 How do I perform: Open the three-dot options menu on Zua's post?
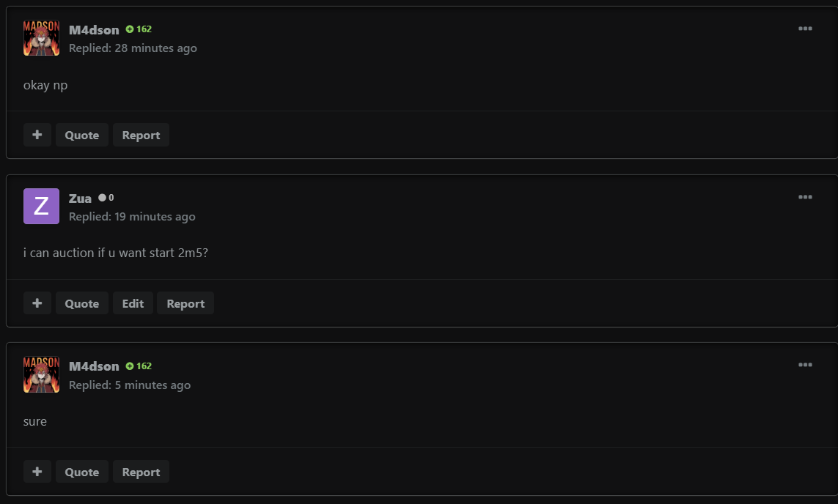805,197
